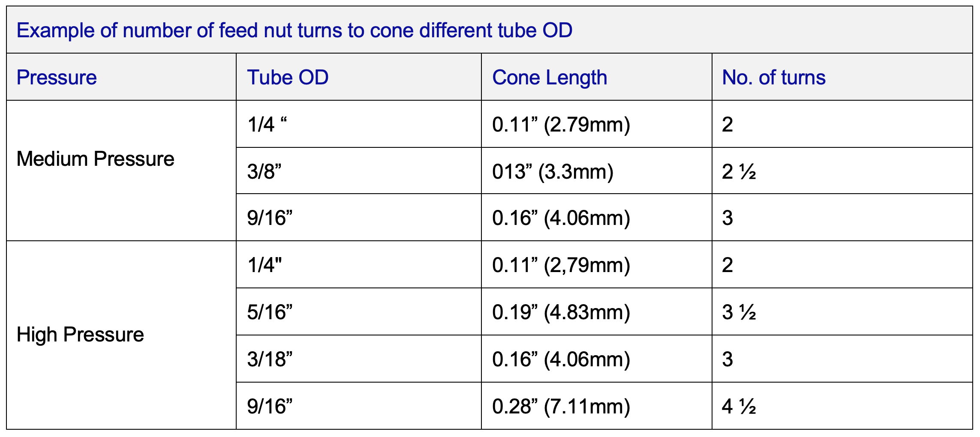Click the 3 ½ turns cell
The image size is (980, 437).
739,312
